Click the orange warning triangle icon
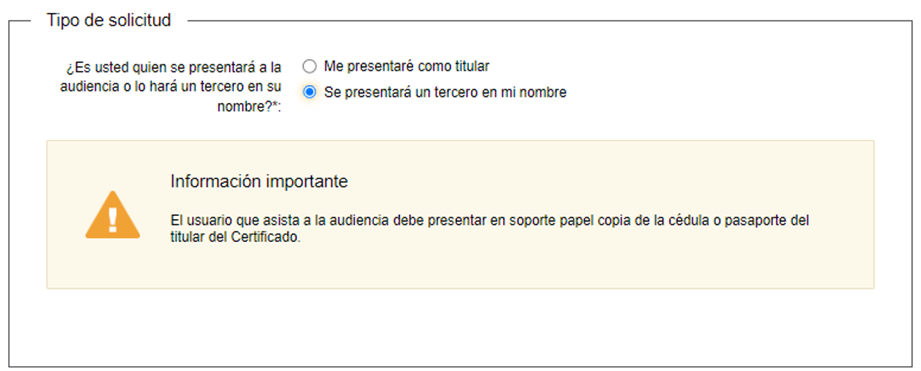Viewport: 921px width, 371px height. (113, 215)
